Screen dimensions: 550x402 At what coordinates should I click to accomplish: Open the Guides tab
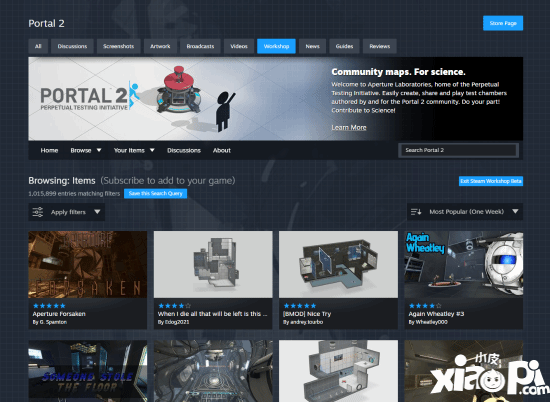point(344,46)
